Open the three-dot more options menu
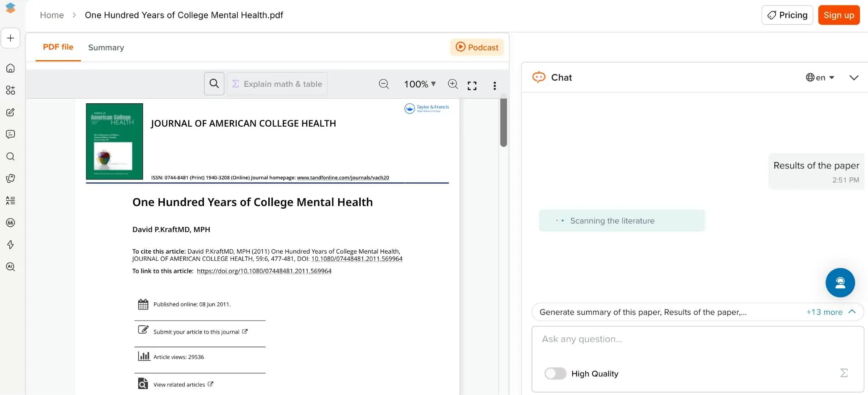The height and width of the screenshot is (395, 868). (x=494, y=86)
